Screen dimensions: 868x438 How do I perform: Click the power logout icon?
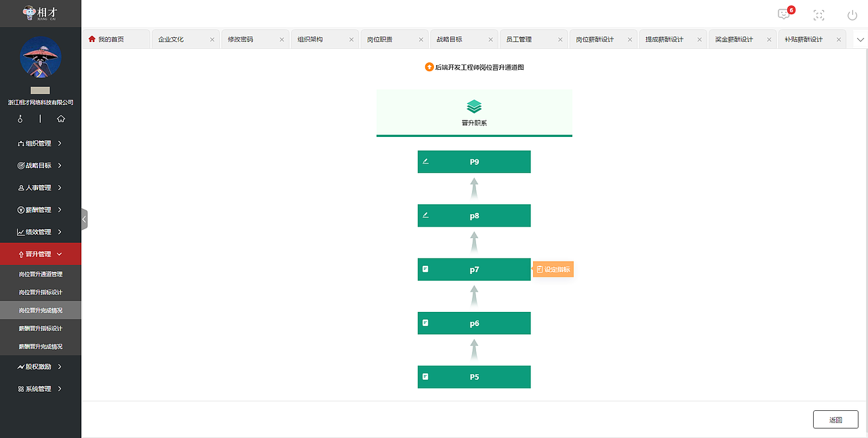852,15
